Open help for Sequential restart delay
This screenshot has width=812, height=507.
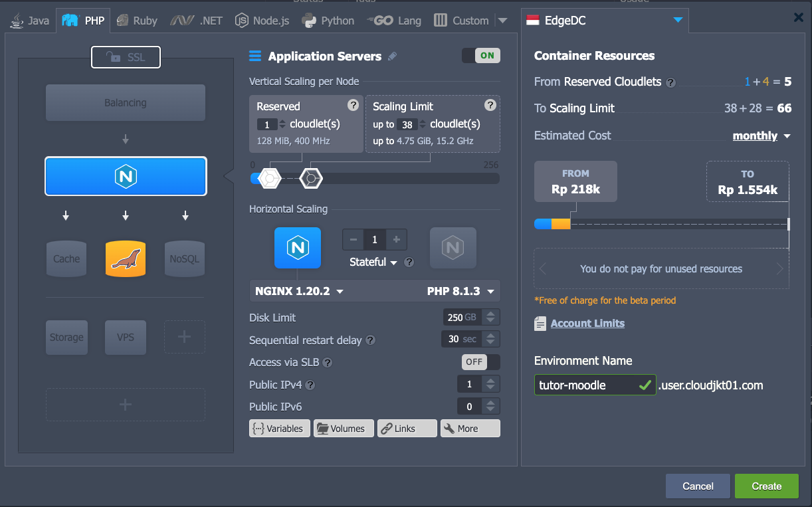pyautogui.click(x=371, y=340)
